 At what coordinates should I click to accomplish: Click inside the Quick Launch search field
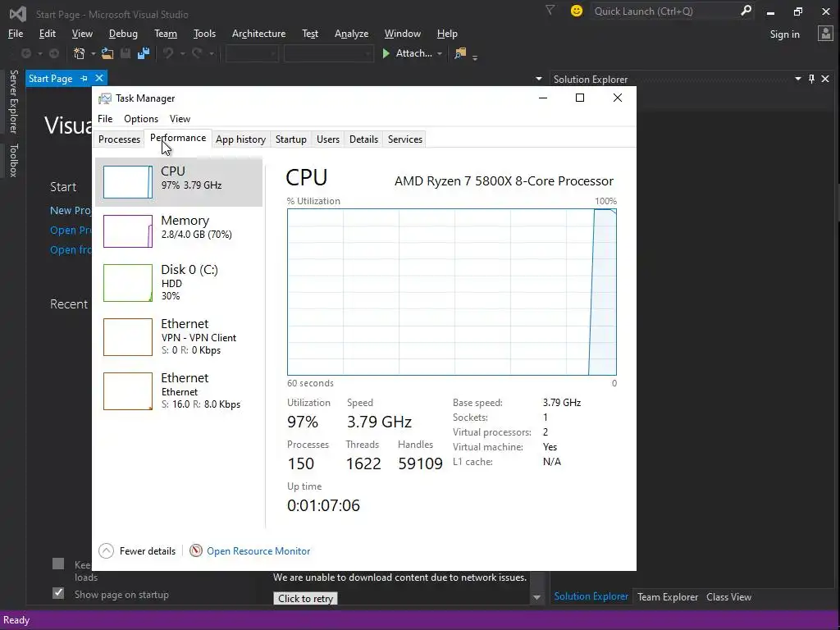(x=664, y=11)
